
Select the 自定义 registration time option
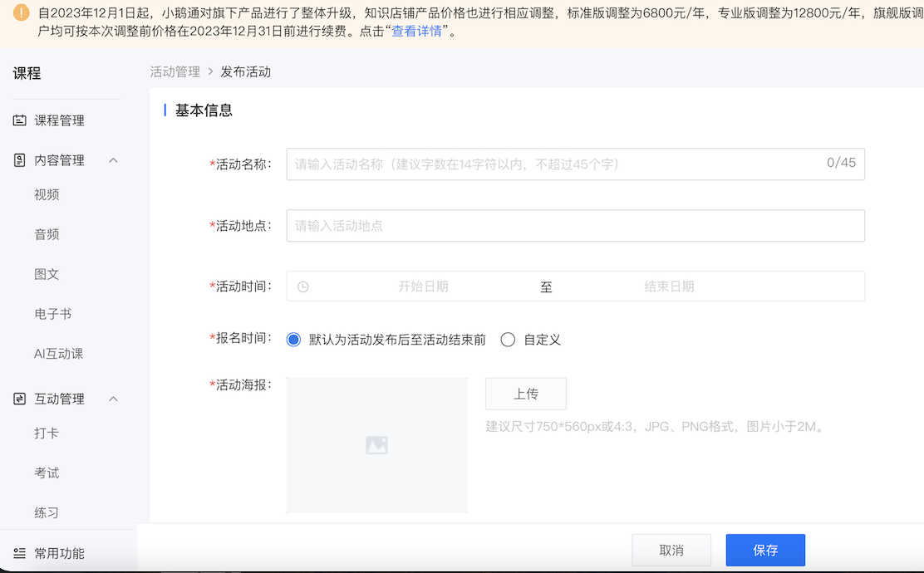[508, 340]
